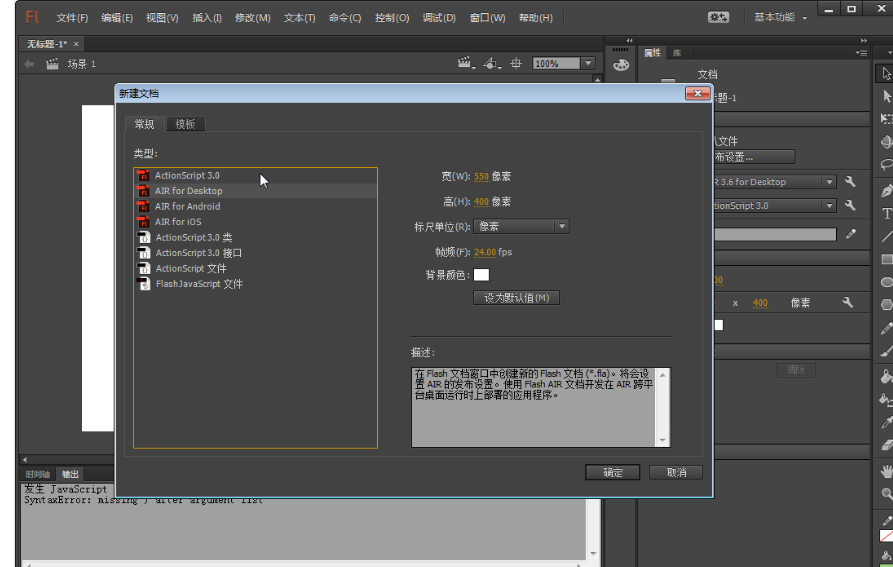Open the stage zoom 100% dropdown
The image size is (893, 567).
[x=588, y=63]
